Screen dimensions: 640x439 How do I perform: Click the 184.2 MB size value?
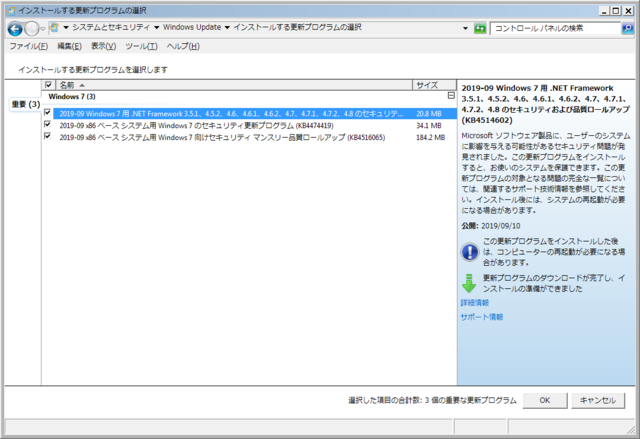430,137
